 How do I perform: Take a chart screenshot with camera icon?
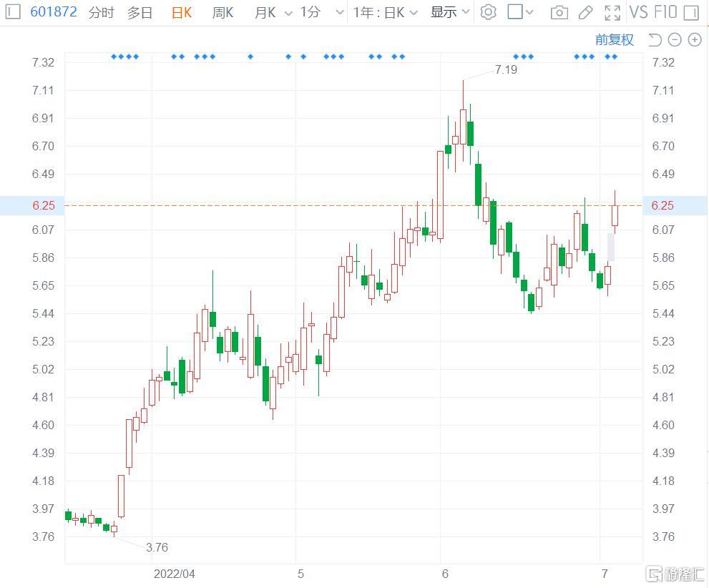(x=559, y=12)
